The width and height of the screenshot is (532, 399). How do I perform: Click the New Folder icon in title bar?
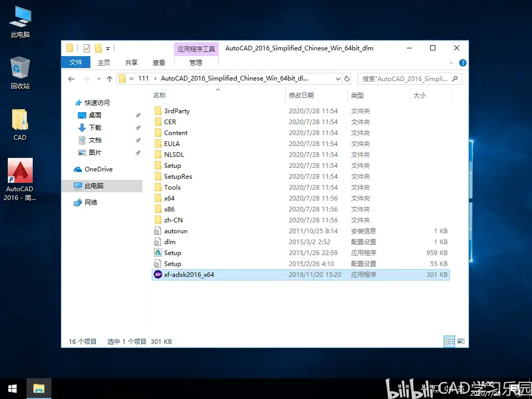pos(98,48)
